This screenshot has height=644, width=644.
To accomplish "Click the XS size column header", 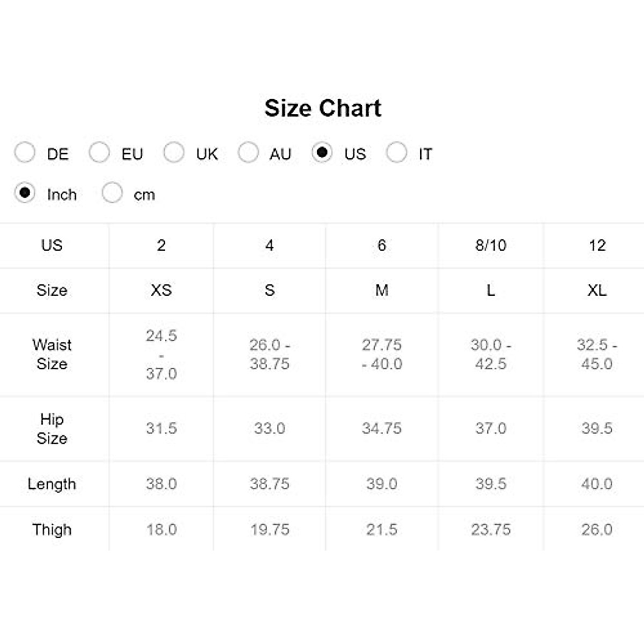I will pyautogui.click(x=161, y=290).
